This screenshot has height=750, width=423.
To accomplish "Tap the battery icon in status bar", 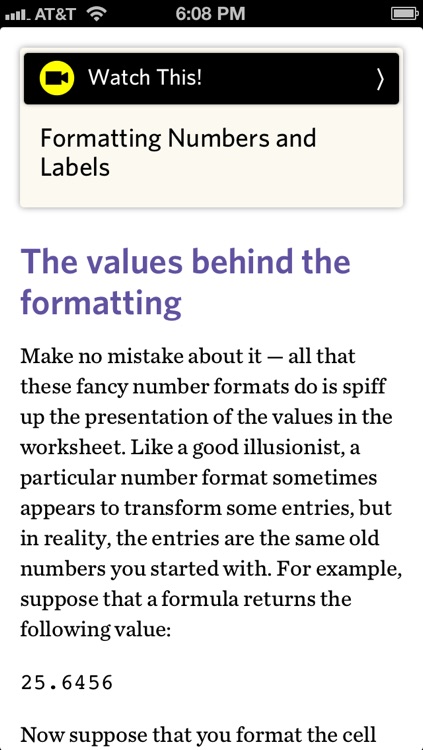I will point(405,13).
